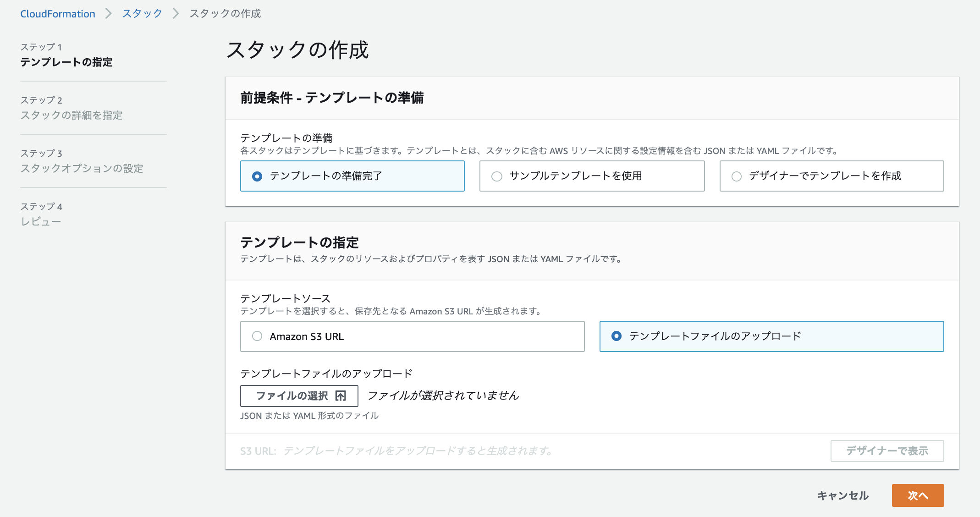Choose テンプレートファイルのアップロード radio option
This screenshot has height=517, width=980.
coord(771,336)
